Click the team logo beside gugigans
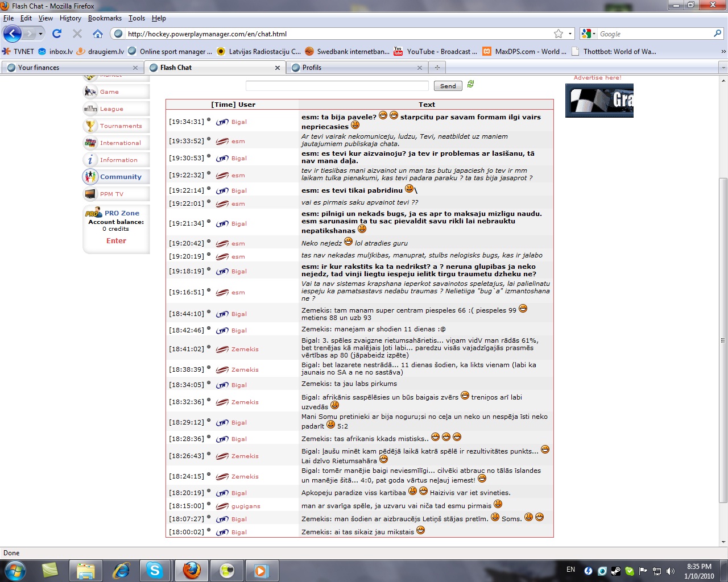The height and width of the screenshot is (582, 728). pos(222,506)
